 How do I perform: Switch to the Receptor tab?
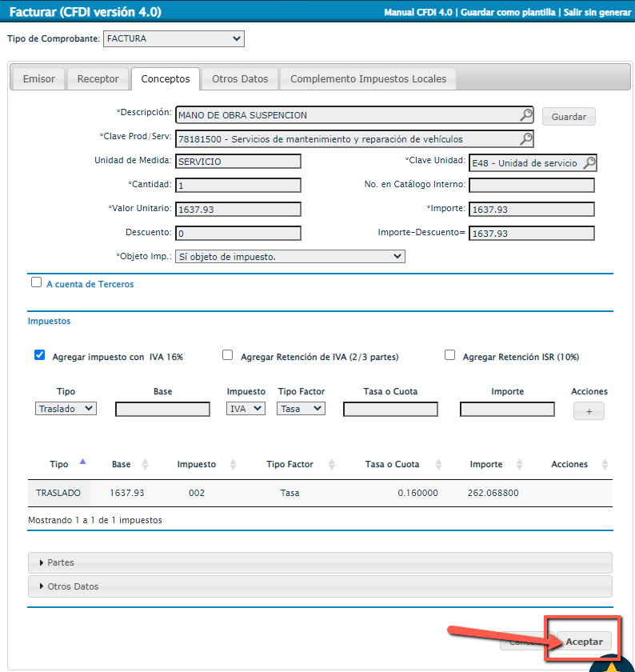point(98,79)
